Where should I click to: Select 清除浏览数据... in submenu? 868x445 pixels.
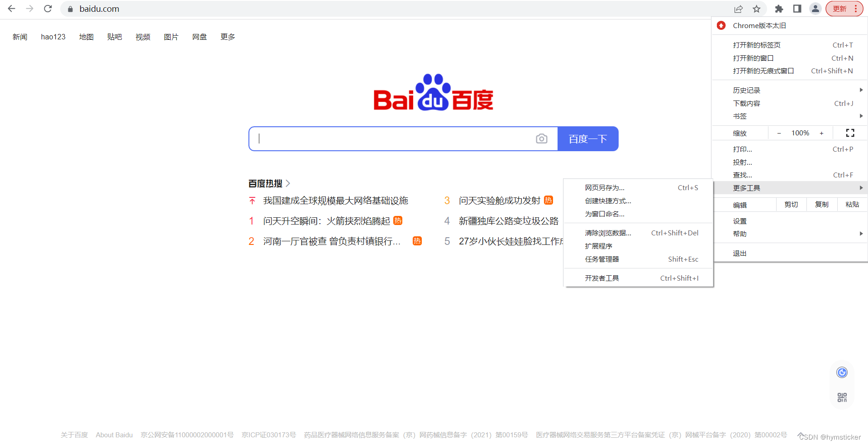click(639, 233)
